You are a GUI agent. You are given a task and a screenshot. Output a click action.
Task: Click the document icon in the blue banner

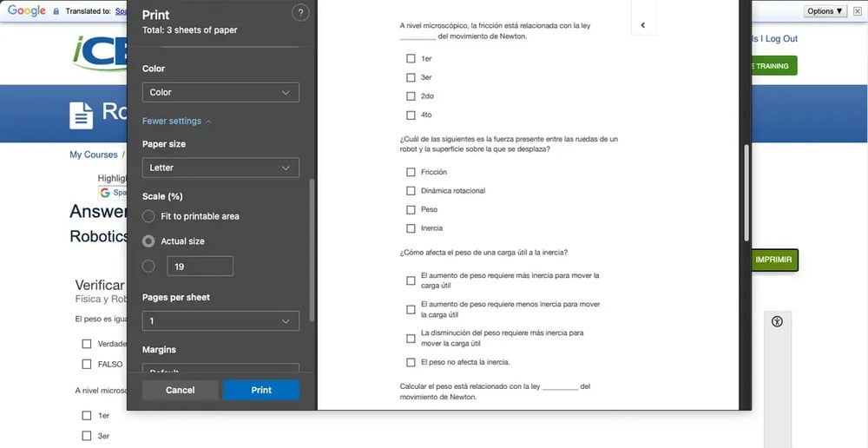[82, 115]
